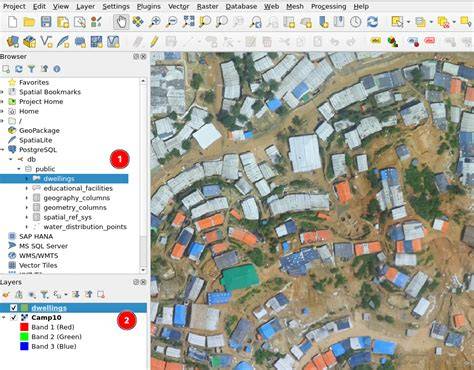Image resolution: width=474 pixels, height=370 pixels.
Task: Refresh the Browser panel tree
Action: pos(19,69)
